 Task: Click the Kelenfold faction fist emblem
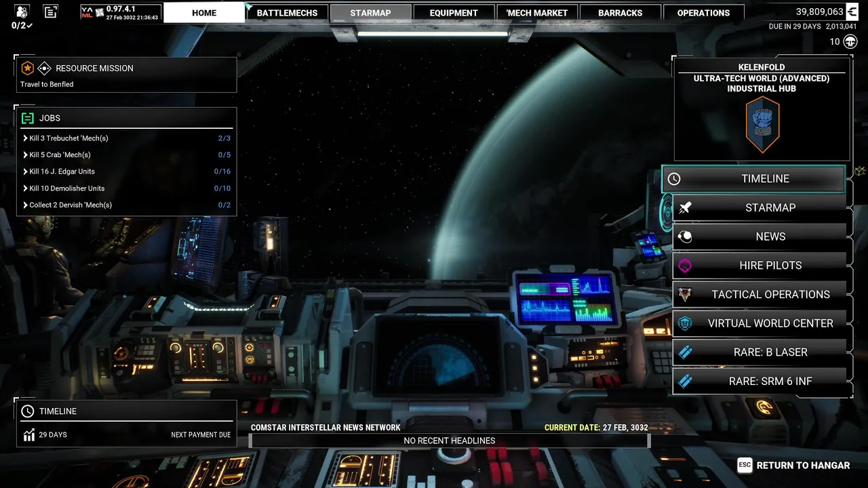762,125
